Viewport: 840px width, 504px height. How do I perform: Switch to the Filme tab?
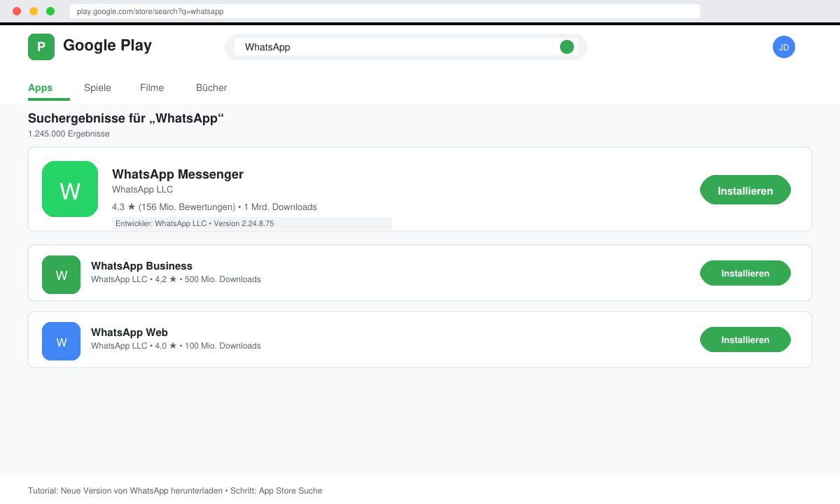click(x=152, y=87)
